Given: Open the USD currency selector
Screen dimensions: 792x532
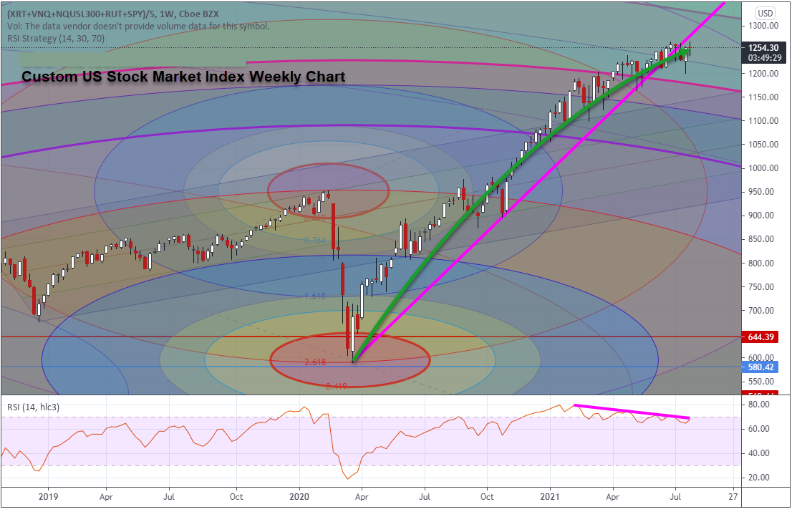Looking at the screenshot, I should click(766, 13).
